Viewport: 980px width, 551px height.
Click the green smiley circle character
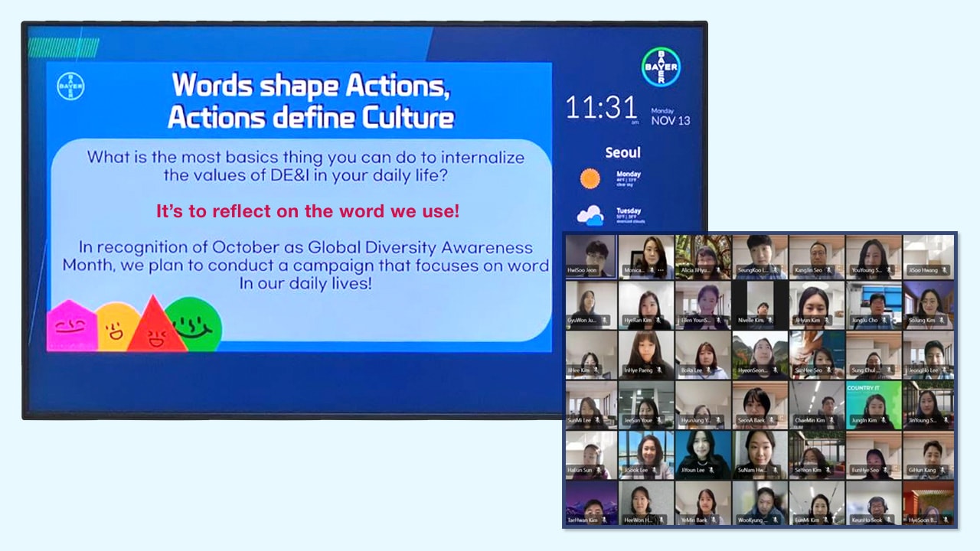[195, 324]
